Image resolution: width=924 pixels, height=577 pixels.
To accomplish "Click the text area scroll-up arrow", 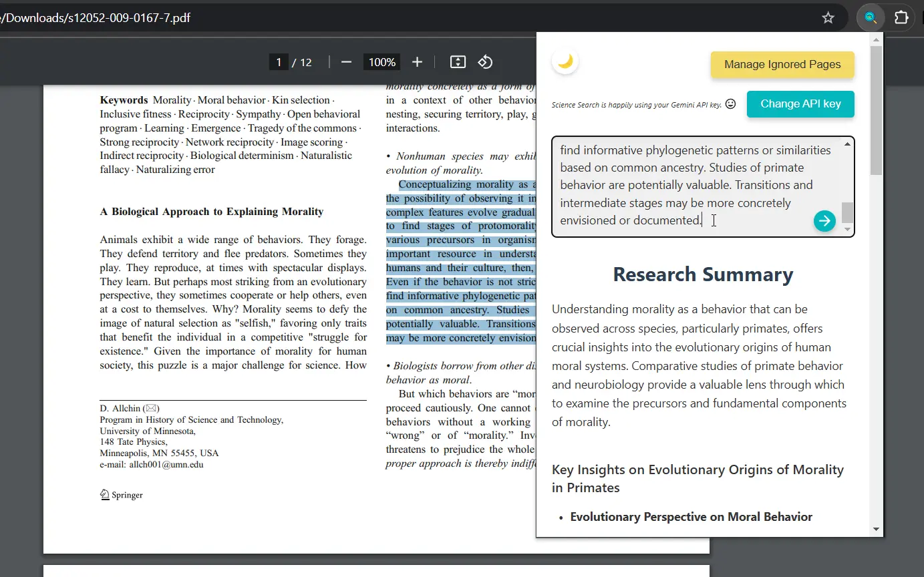I will click(x=847, y=144).
